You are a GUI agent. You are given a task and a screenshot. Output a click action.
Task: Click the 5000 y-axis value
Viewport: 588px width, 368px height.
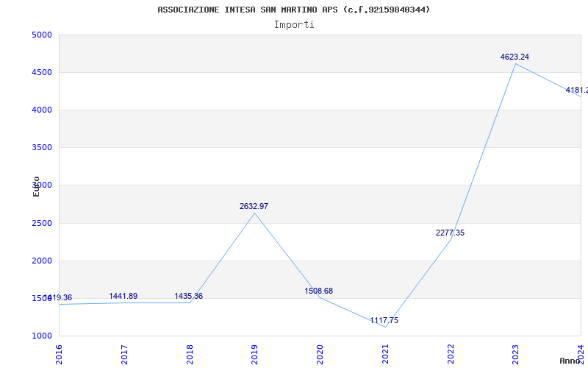42,35
